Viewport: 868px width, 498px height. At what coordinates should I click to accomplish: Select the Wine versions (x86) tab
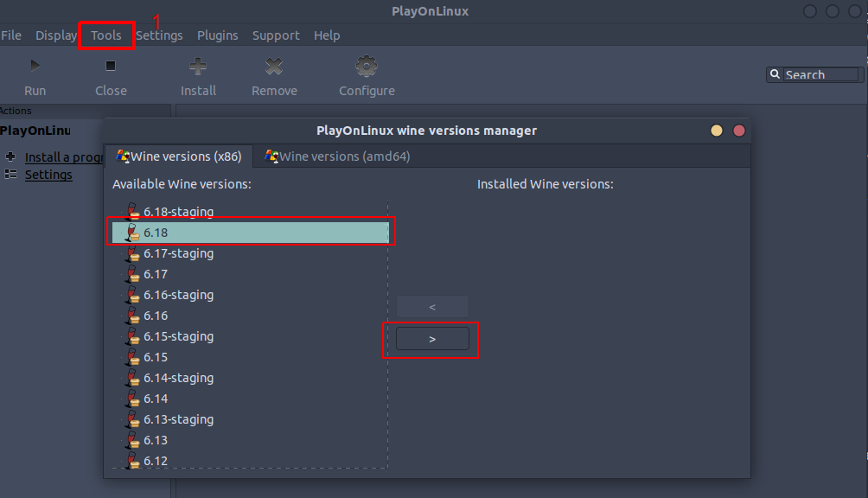[x=179, y=156]
